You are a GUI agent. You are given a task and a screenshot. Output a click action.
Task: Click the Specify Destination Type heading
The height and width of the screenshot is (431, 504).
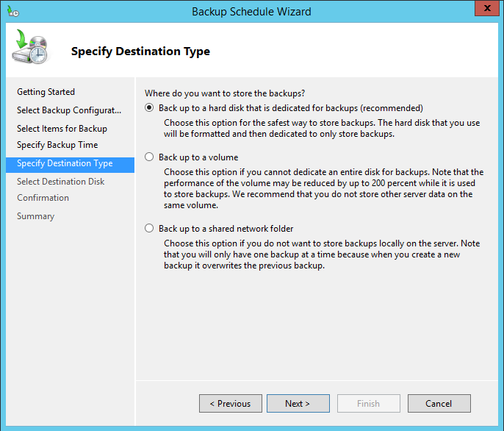tap(140, 51)
